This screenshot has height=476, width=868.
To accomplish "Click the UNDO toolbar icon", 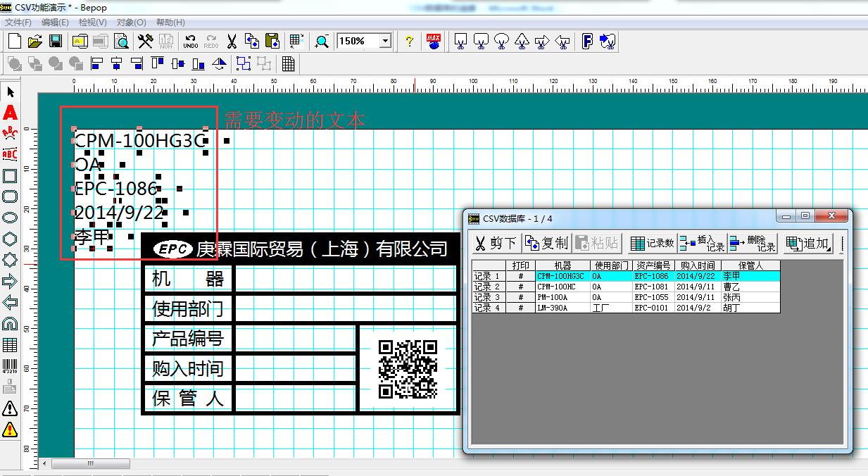I will pyautogui.click(x=190, y=41).
